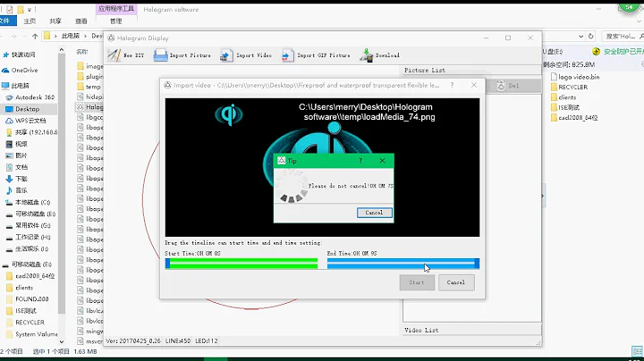Viewport: 644px width, 361px height.
Task: Select 快速访问 in the navigation pane
Action: click(23, 55)
